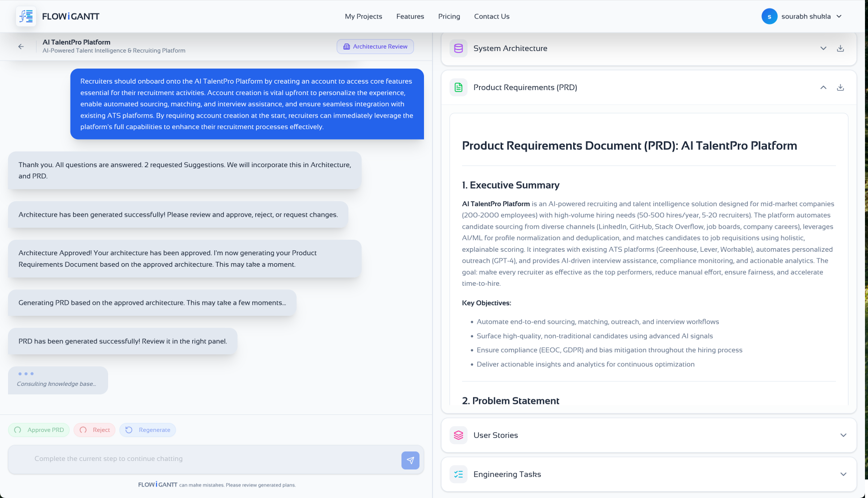
Task: Open the sourabh shukla account dropdown
Action: coord(839,17)
